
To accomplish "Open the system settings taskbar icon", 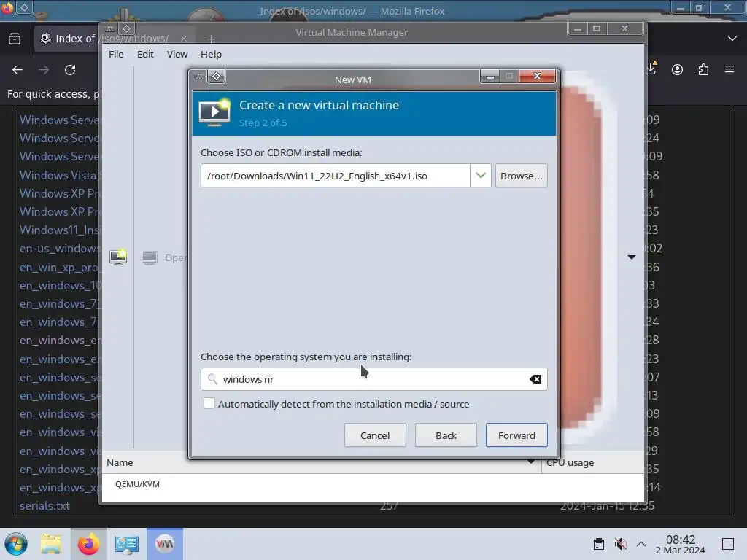I will tap(126, 544).
